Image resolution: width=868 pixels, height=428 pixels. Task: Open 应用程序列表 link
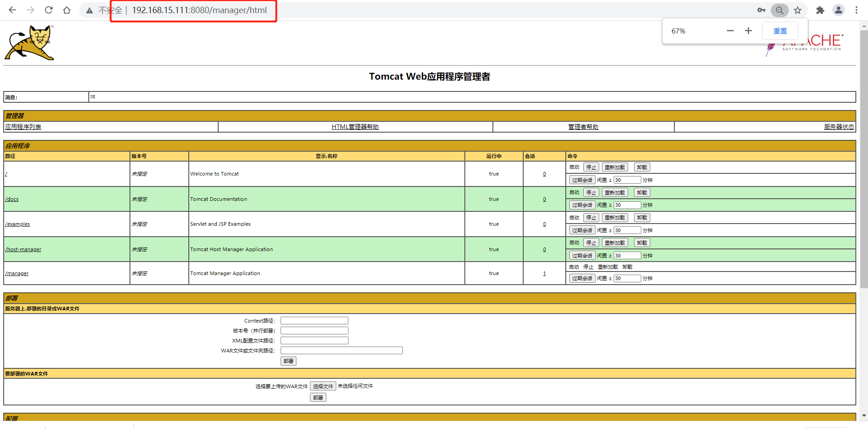[x=23, y=127]
